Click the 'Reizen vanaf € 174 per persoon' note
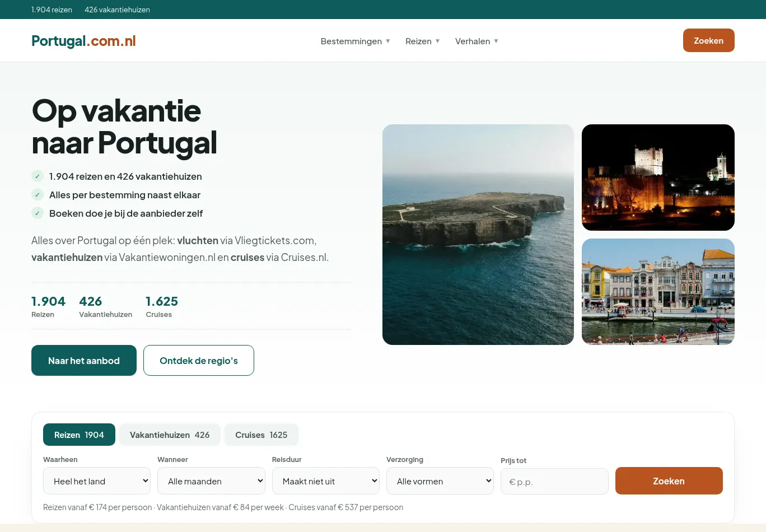This screenshot has width=766, height=532. pyautogui.click(x=97, y=507)
